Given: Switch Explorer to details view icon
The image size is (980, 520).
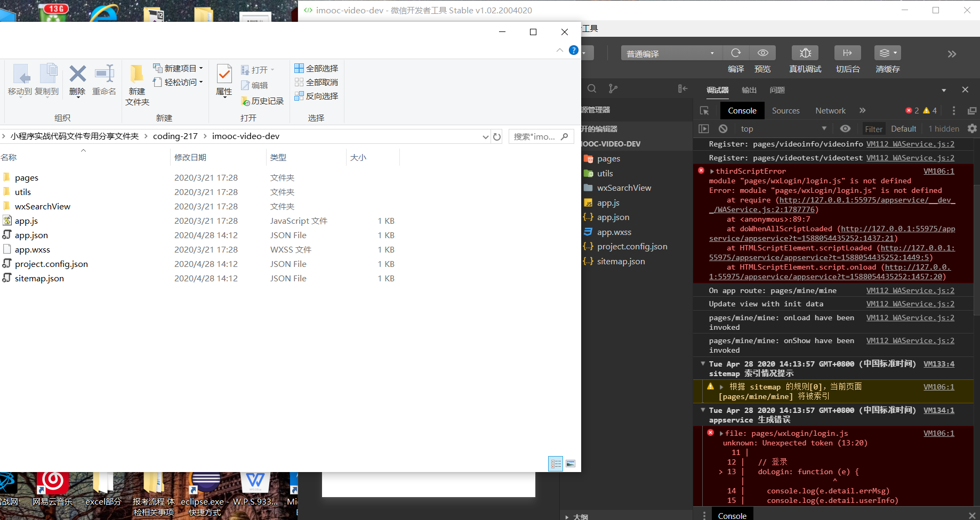Looking at the screenshot, I should [556, 464].
